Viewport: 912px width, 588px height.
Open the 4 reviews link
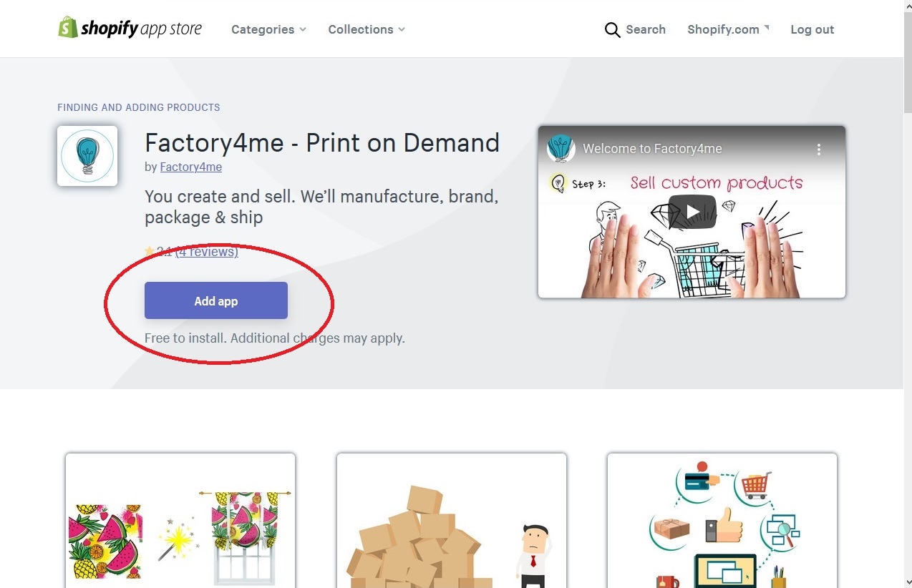tap(206, 252)
